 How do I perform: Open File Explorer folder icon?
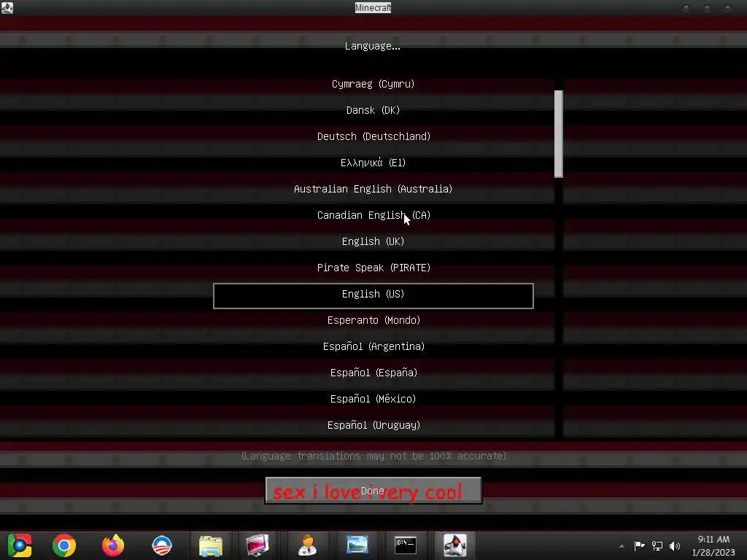211,545
